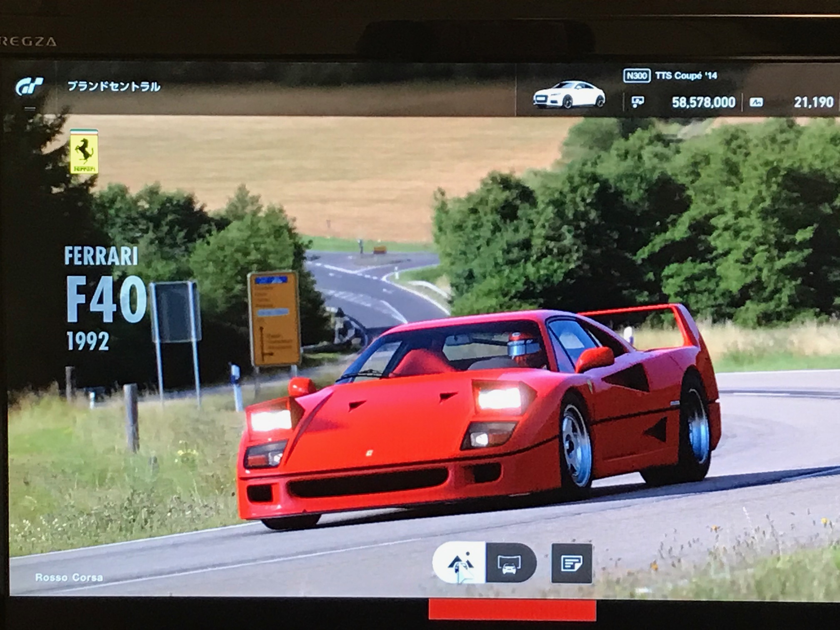The image size is (840, 630).
Task: Click the 1992 model year text
Action: point(88,342)
